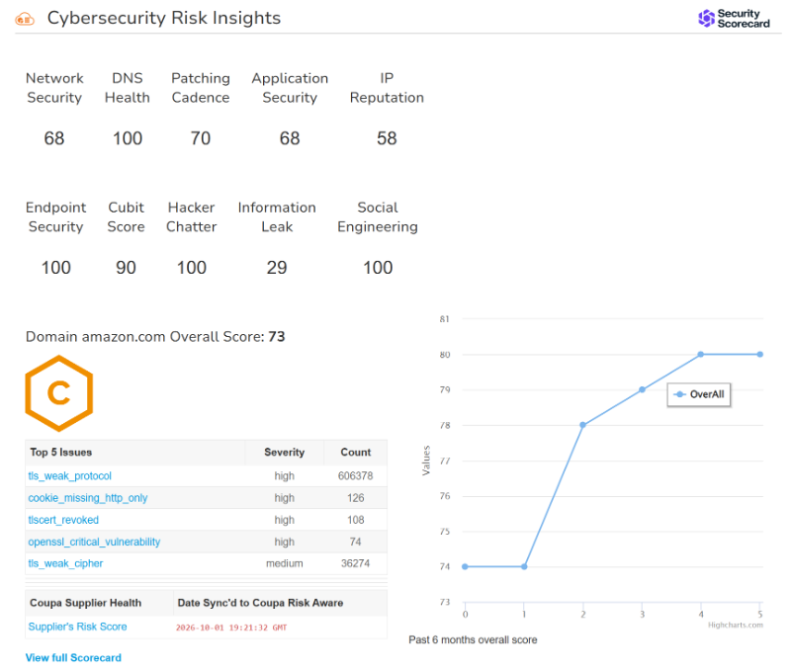
Task: Click the high severity for tls_weak_protocol
Action: tap(284, 476)
